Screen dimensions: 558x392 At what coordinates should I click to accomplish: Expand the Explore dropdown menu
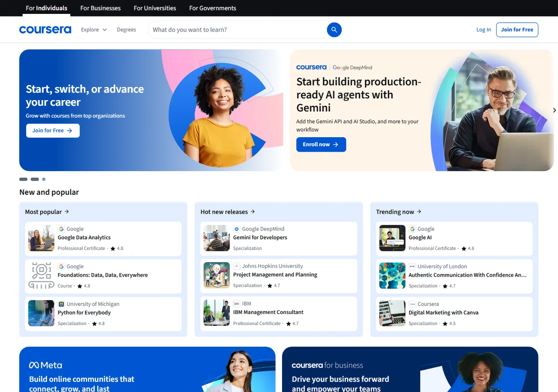pyautogui.click(x=94, y=30)
